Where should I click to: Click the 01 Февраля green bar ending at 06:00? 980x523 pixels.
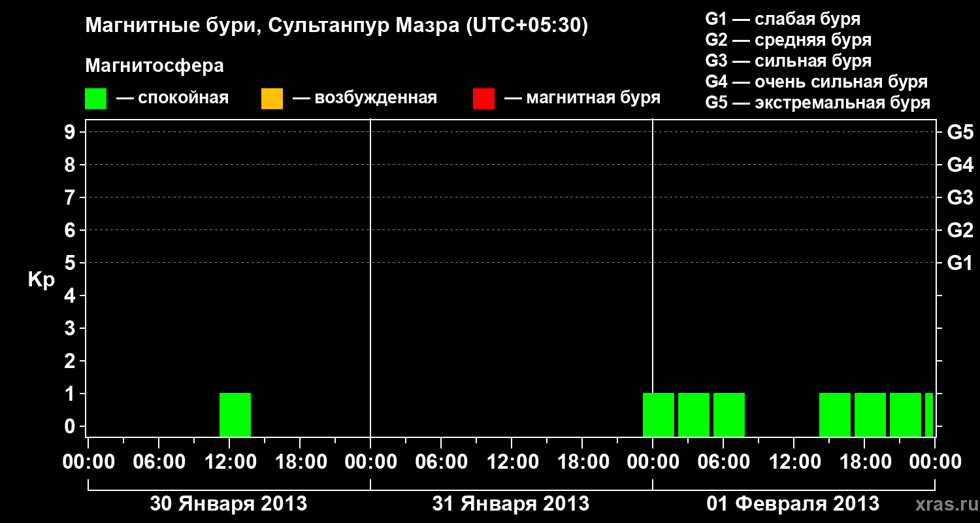[x=694, y=414]
